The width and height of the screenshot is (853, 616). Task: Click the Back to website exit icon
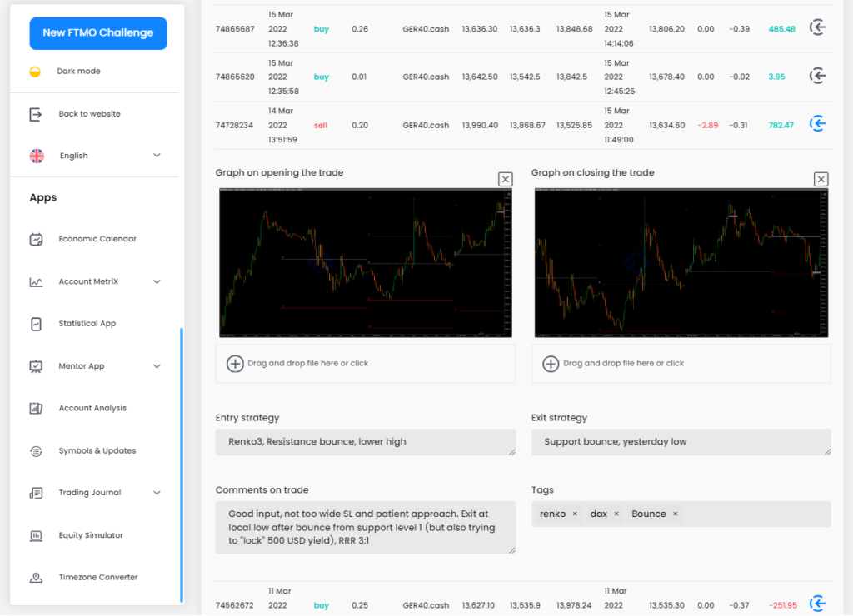click(x=36, y=114)
